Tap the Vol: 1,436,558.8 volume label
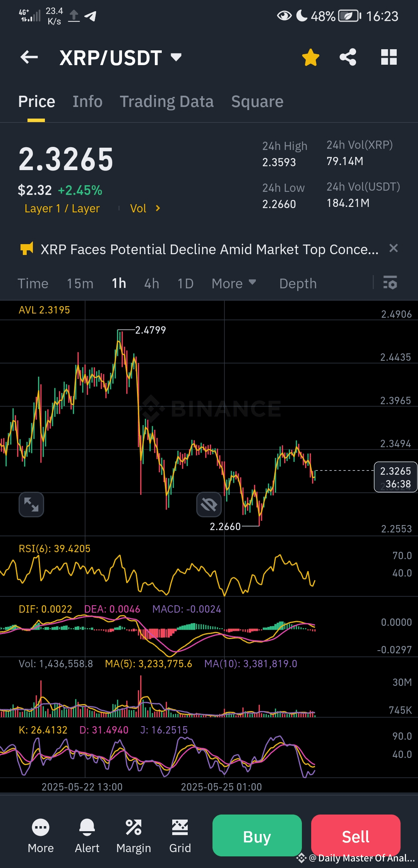Viewport: 418px width, 868px height. [x=56, y=664]
